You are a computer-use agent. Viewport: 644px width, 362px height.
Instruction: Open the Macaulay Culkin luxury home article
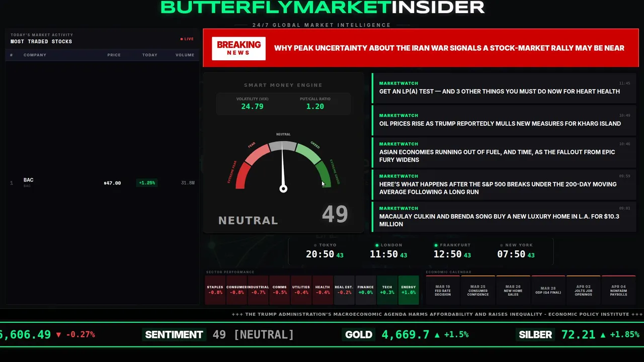click(x=504, y=216)
